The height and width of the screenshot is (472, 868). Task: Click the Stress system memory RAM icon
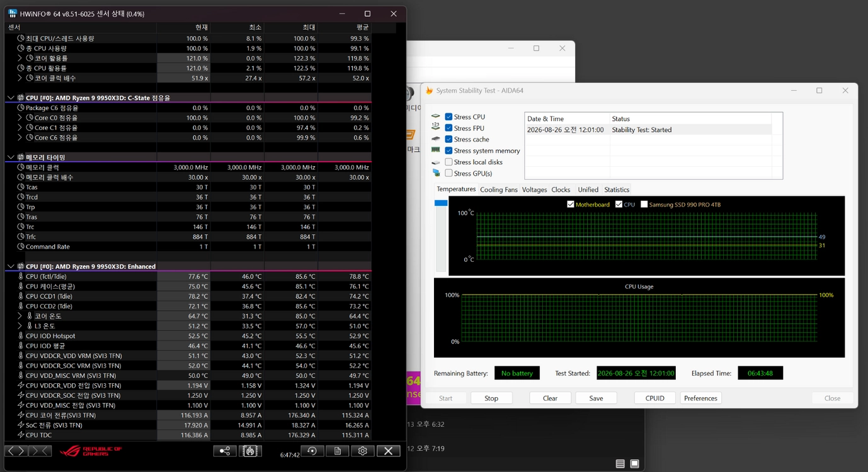click(436, 150)
